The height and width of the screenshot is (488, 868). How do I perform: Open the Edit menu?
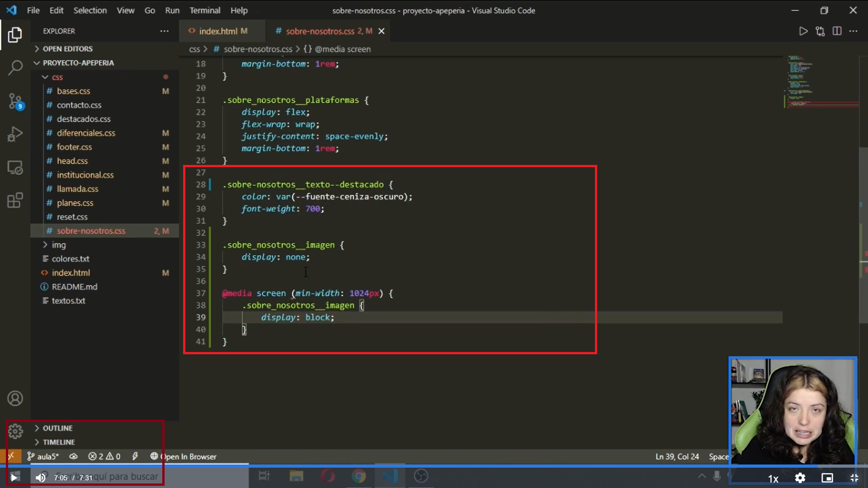point(57,10)
